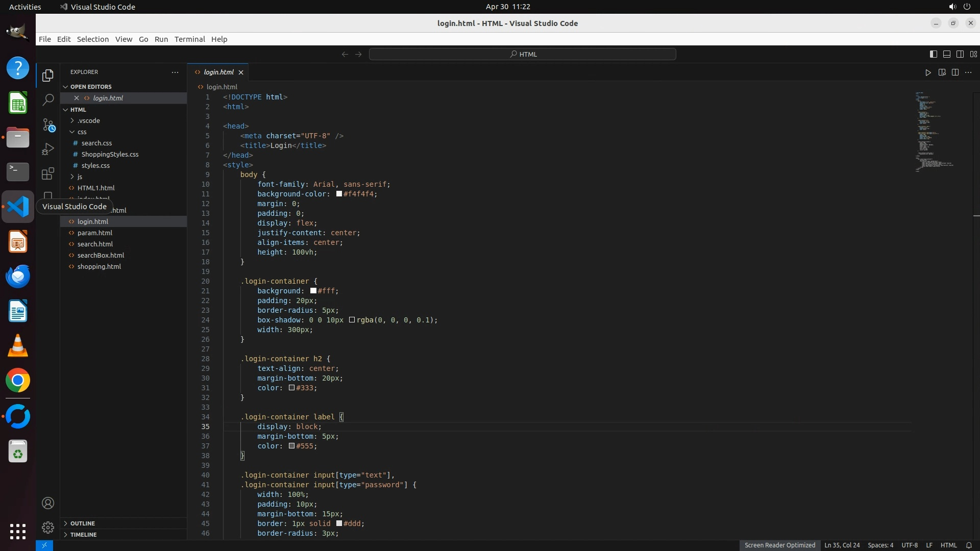Click the HTML command center search box
The height and width of the screenshot is (551, 980).
(522, 54)
